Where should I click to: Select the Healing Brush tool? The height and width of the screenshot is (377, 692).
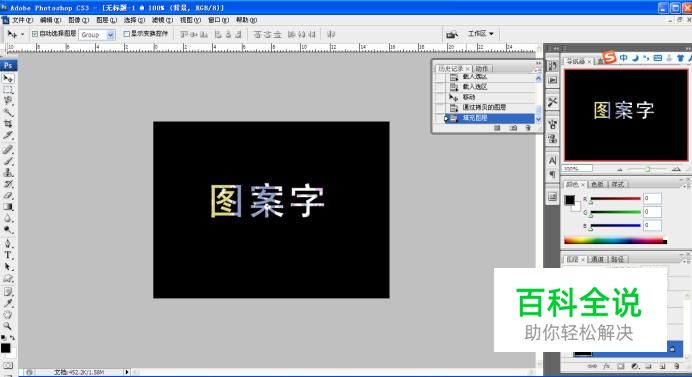click(x=8, y=150)
